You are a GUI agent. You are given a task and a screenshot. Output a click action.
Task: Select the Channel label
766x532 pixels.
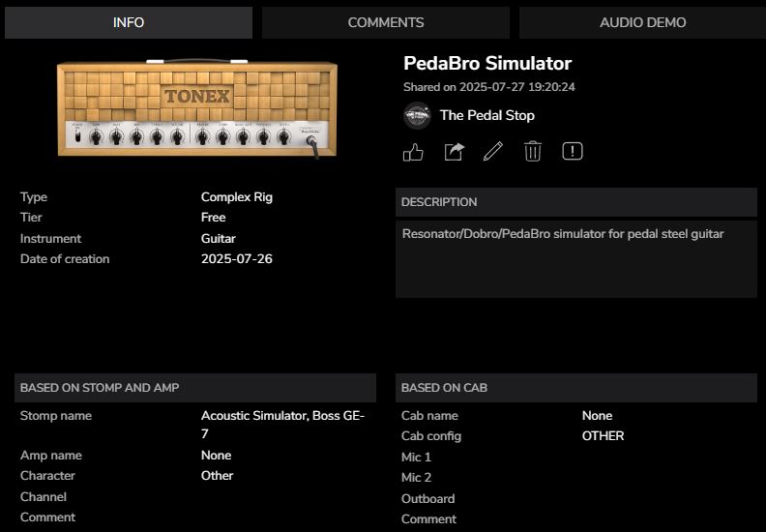pos(43,497)
